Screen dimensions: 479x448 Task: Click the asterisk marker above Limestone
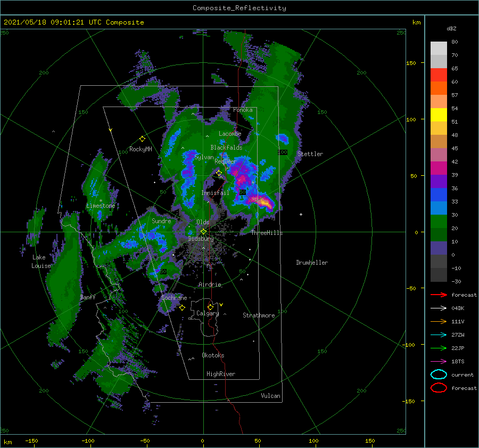tap(101, 201)
